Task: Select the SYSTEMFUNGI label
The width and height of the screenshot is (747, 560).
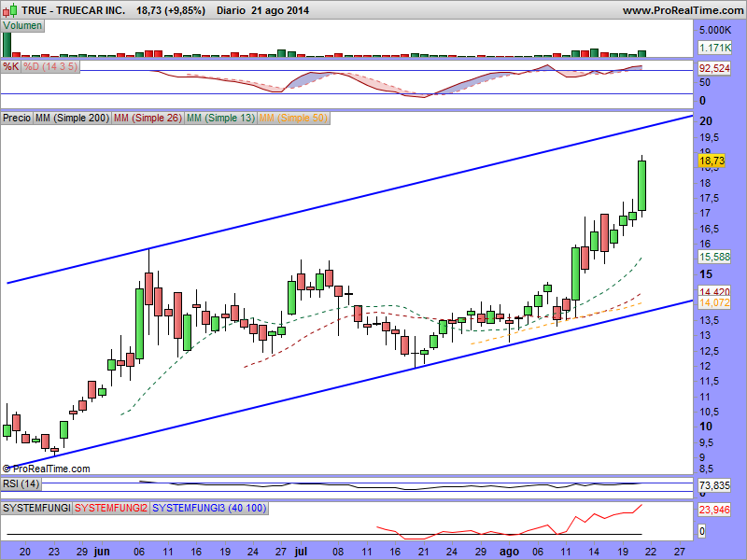Action: 36,508
